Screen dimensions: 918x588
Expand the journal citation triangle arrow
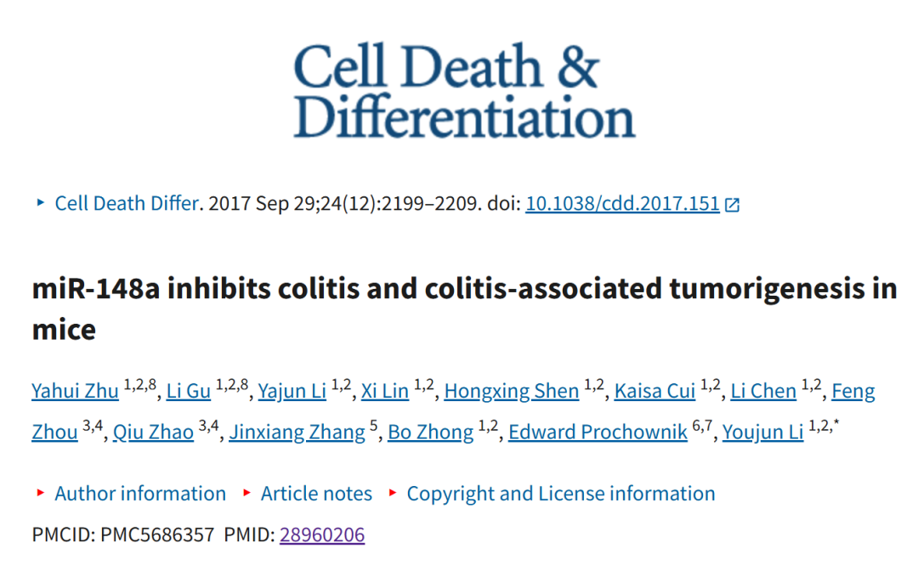[x=41, y=203]
